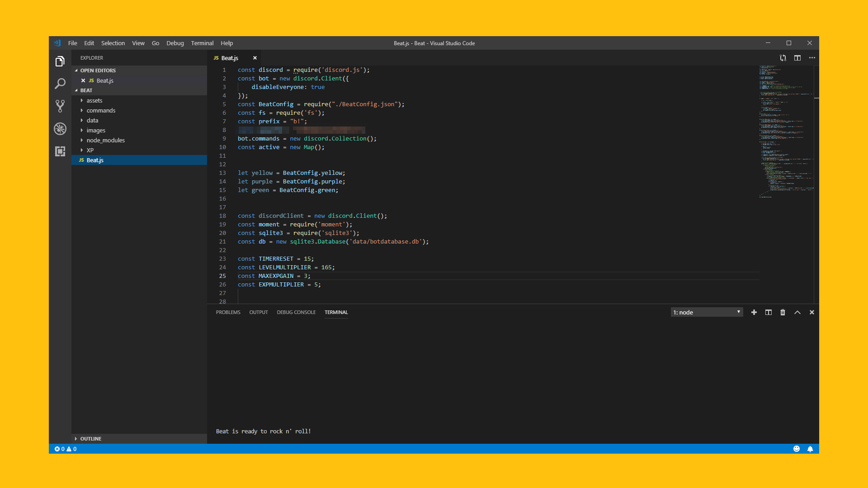Open the Source Control view
This screenshot has height=488, width=868.
coord(60,106)
